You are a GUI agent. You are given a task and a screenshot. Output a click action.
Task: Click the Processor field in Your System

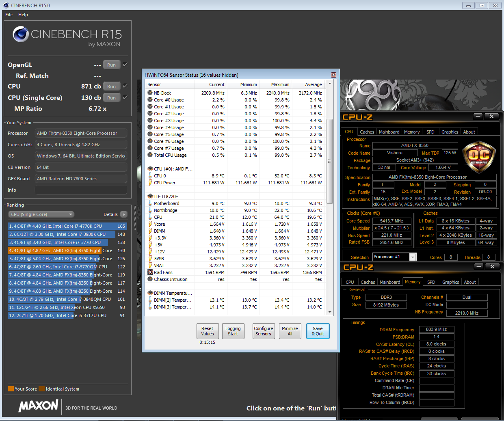click(81, 133)
